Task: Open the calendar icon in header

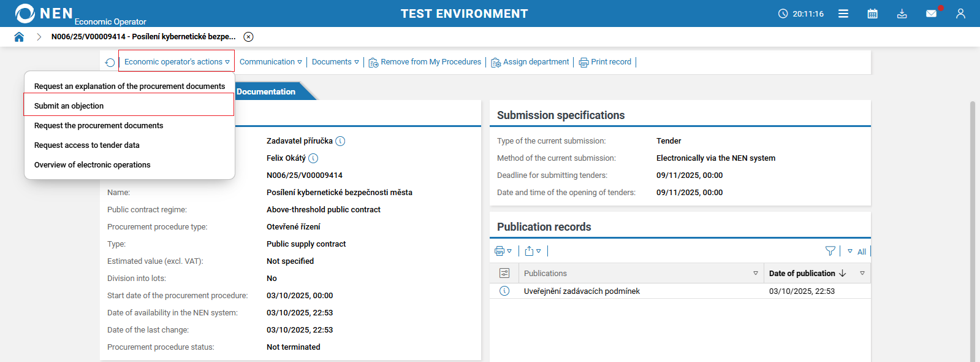Action: [x=872, y=13]
